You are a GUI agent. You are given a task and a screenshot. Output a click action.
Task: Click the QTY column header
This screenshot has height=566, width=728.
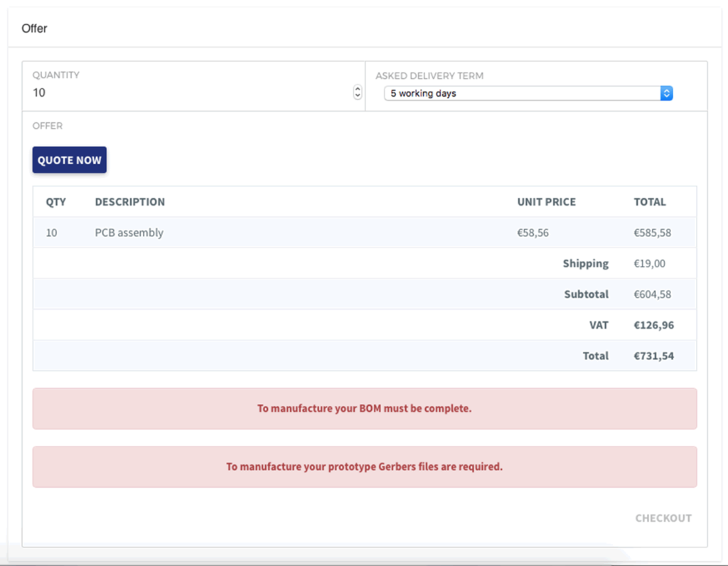tap(56, 202)
